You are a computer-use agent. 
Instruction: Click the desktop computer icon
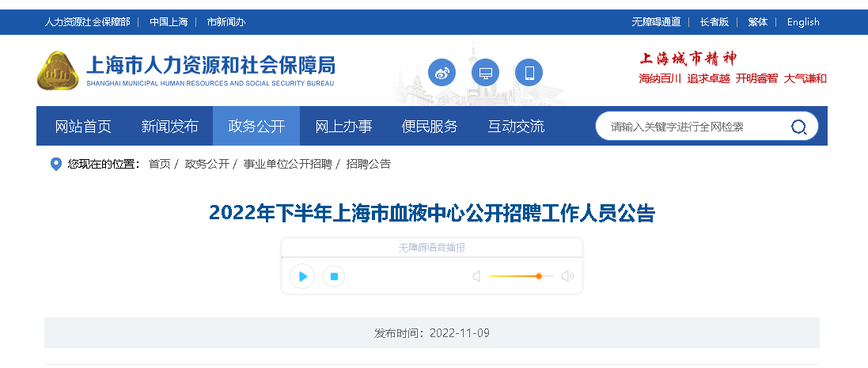(x=485, y=74)
